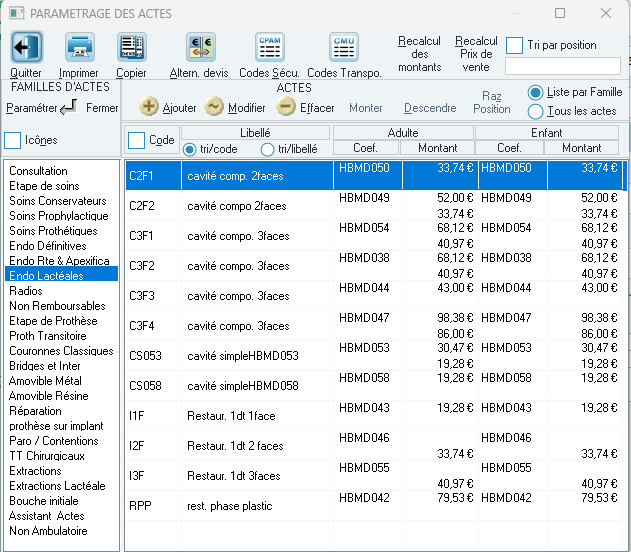
Task: Select the C3F1 act row
Action: pos(374,236)
